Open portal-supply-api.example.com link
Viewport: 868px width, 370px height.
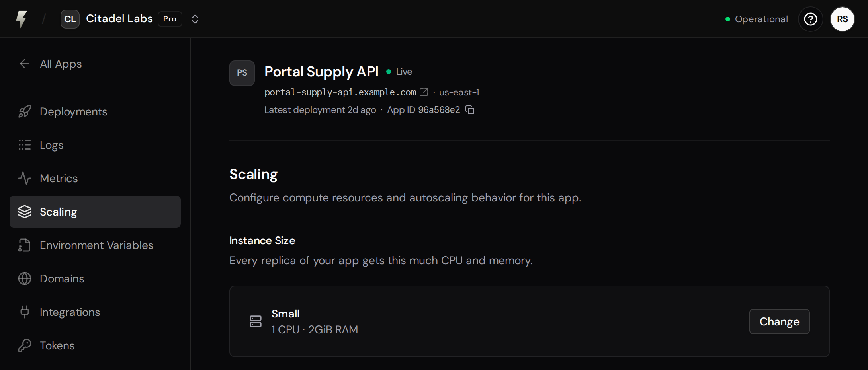click(340, 92)
